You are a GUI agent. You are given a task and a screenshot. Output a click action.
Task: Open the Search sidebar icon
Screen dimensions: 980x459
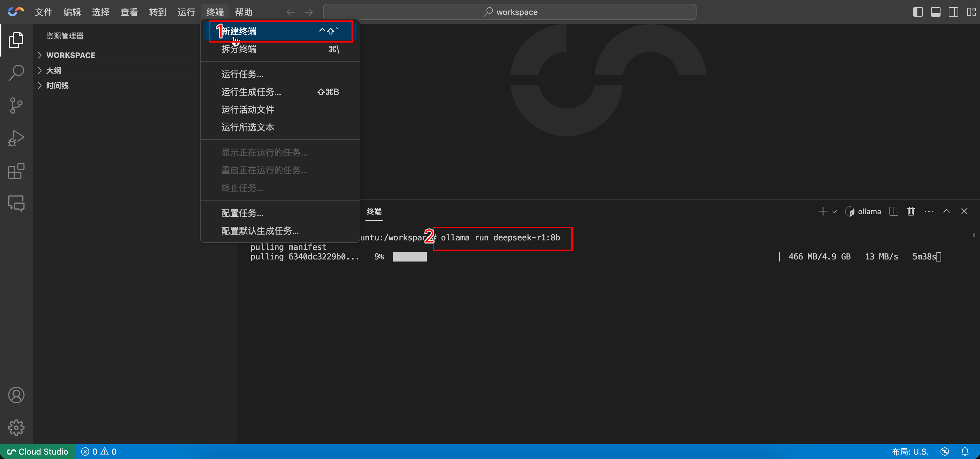(x=16, y=72)
